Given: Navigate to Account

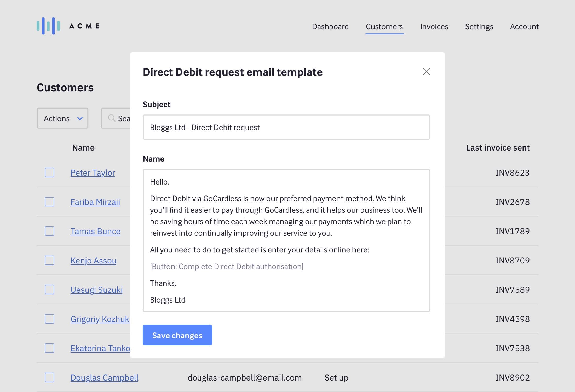Looking at the screenshot, I should (x=524, y=27).
